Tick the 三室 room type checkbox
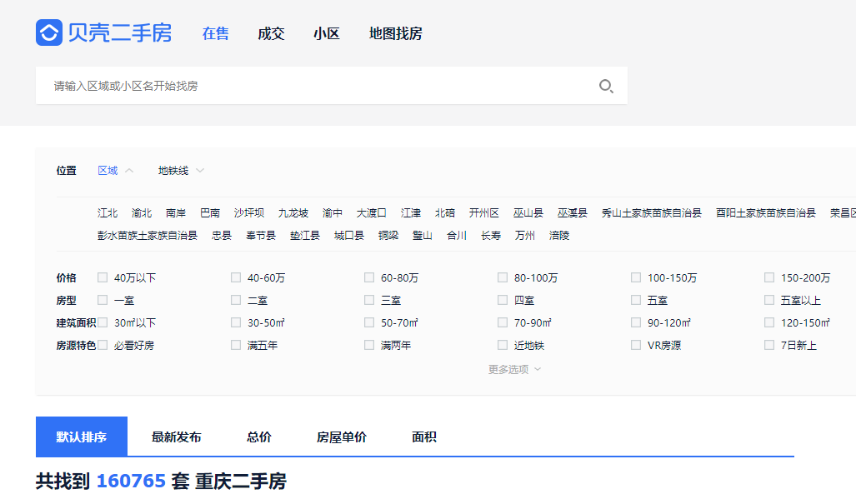Image resolution: width=856 pixels, height=504 pixels. [369, 300]
